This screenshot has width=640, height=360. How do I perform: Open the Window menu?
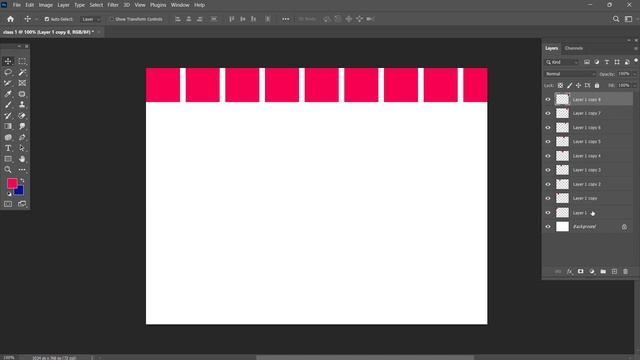pyautogui.click(x=180, y=5)
